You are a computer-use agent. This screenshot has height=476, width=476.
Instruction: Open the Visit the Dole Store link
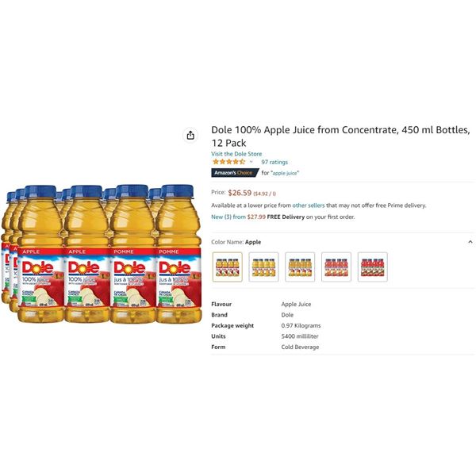pyautogui.click(x=236, y=154)
